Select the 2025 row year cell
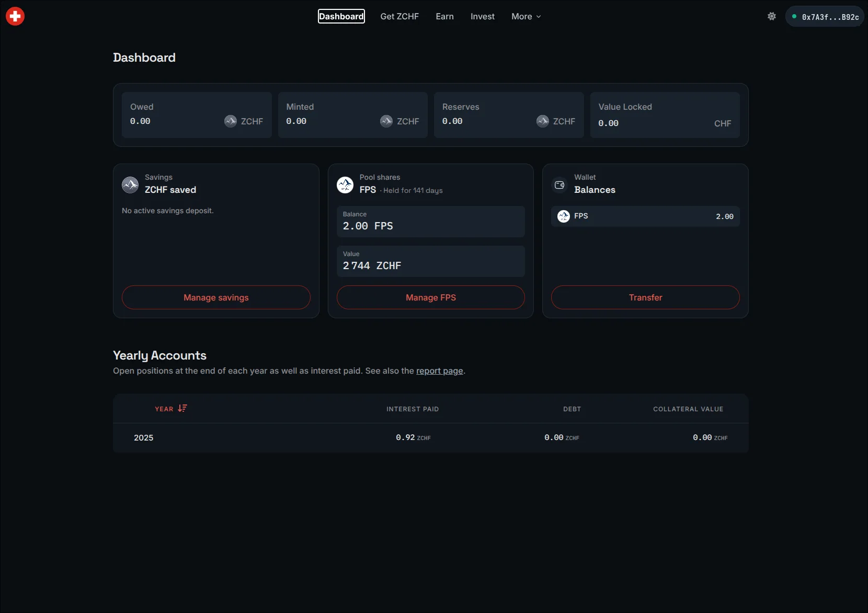 pyautogui.click(x=144, y=438)
